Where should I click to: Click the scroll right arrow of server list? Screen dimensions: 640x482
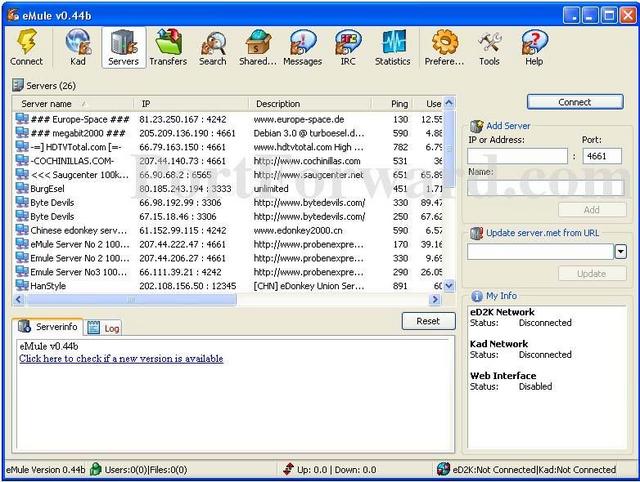pyautogui.click(x=435, y=300)
